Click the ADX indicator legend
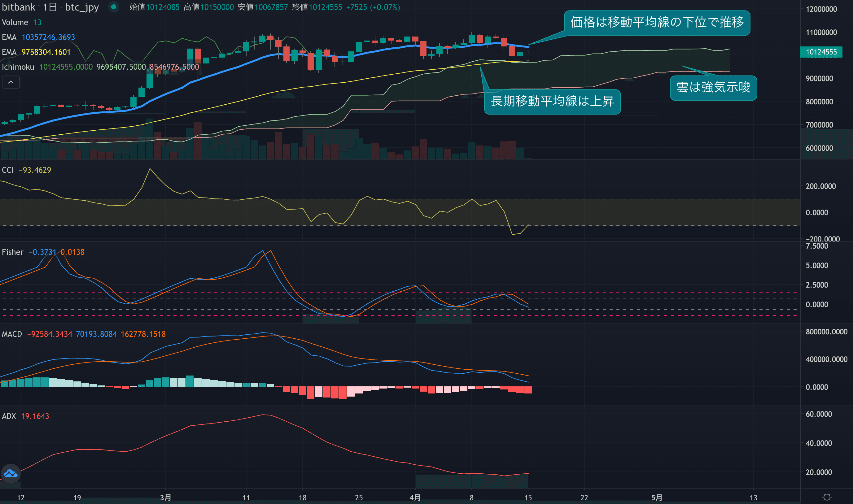Image resolution: width=853 pixels, height=504 pixels. click(x=9, y=416)
